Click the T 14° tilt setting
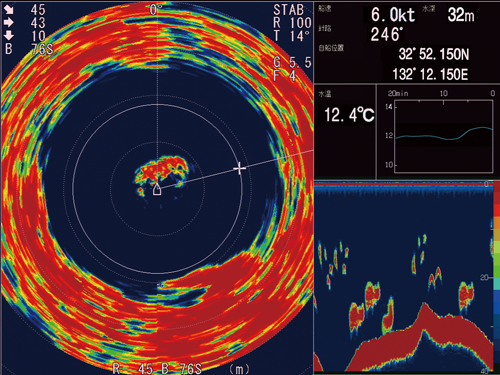This screenshot has height=375, width=500. coord(291,36)
